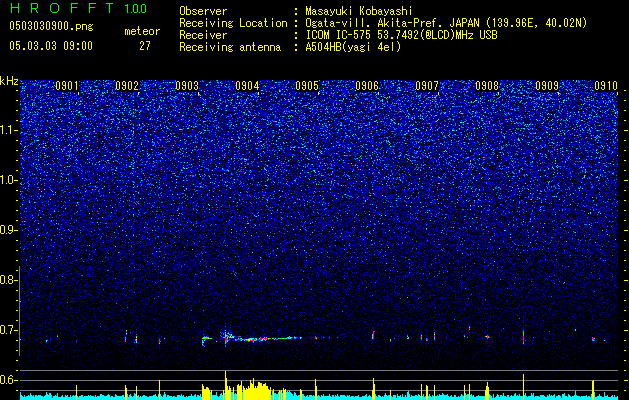Click observer name Masayuki Kobayashi
The width and height of the screenshot is (629, 400).
click(359, 11)
